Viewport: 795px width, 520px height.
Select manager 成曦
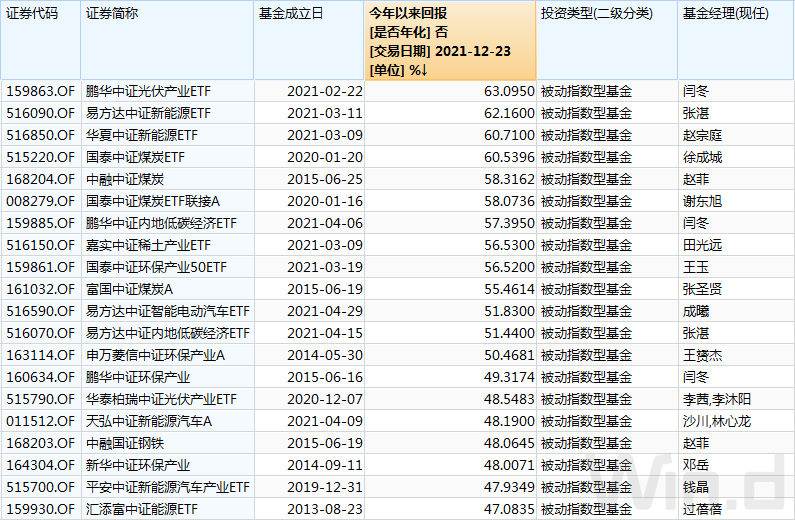696,311
